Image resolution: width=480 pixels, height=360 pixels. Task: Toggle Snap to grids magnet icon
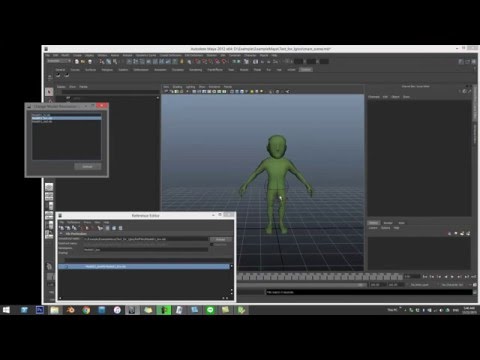(x=198, y=62)
